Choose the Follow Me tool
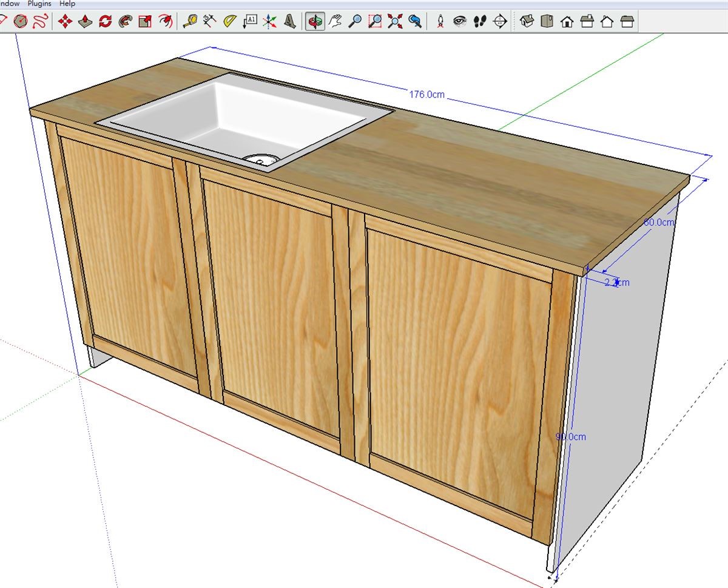728x588 pixels. (125, 22)
